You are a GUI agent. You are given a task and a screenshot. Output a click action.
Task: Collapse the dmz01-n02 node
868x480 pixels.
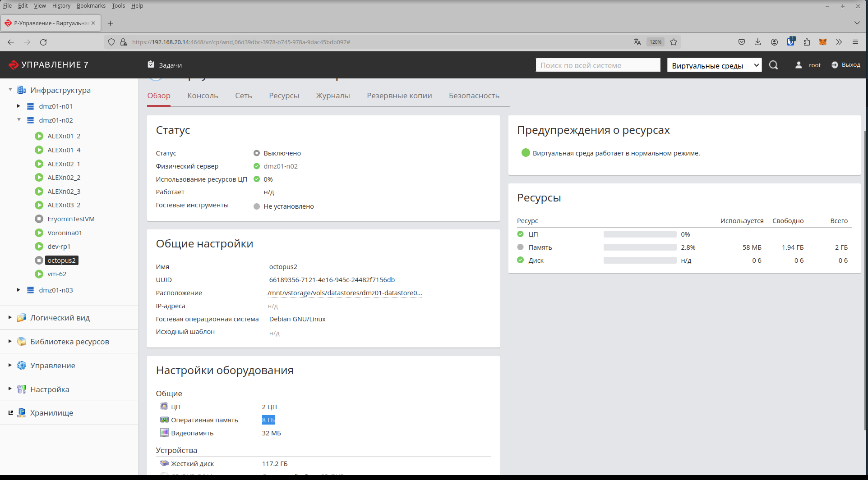coord(19,120)
